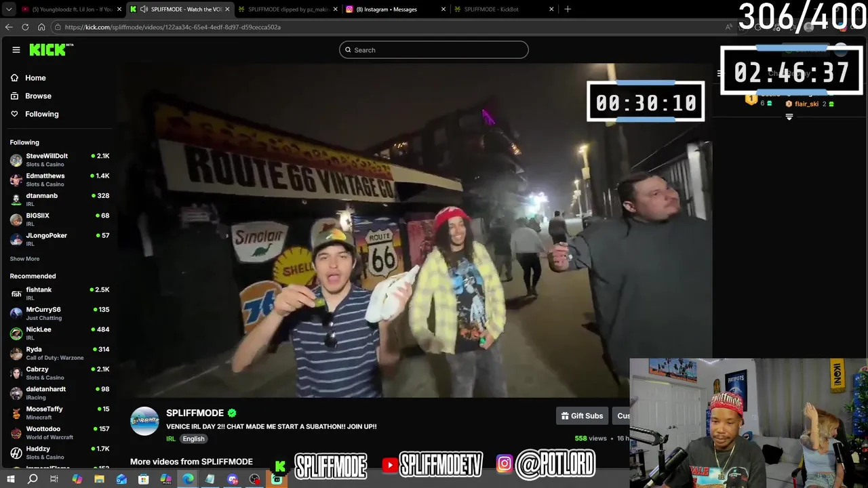
Task: Open Windows taskbar search
Action: click(33, 479)
